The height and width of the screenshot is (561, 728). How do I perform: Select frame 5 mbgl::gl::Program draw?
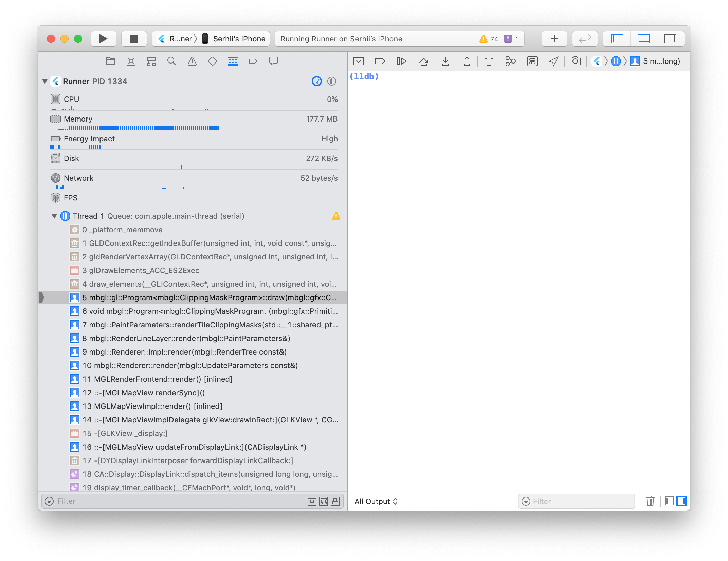click(x=193, y=298)
